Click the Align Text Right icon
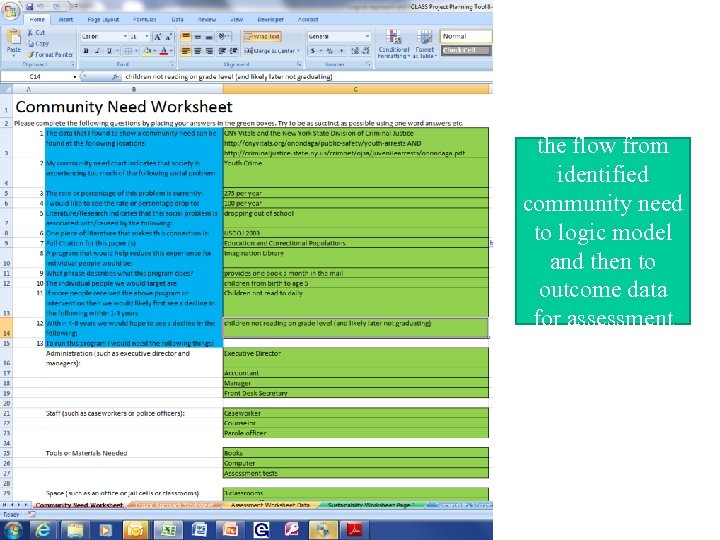The height and width of the screenshot is (540, 720). click(x=209, y=51)
